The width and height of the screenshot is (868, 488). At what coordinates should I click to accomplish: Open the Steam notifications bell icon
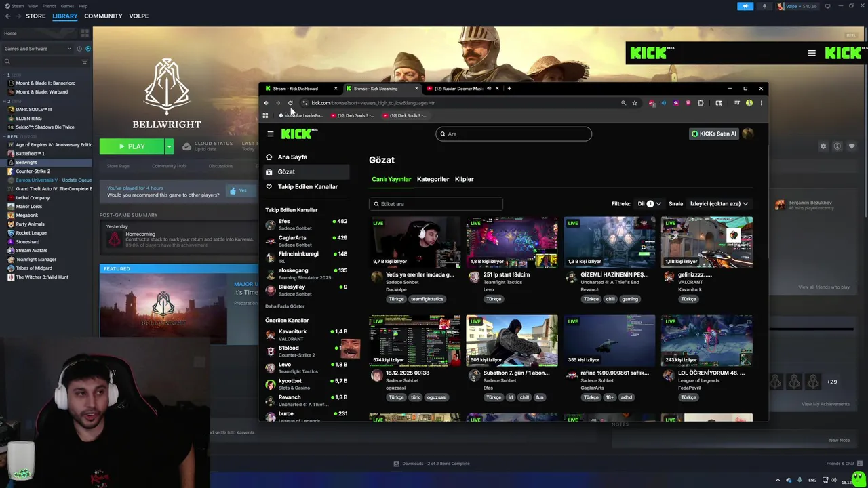point(764,6)
